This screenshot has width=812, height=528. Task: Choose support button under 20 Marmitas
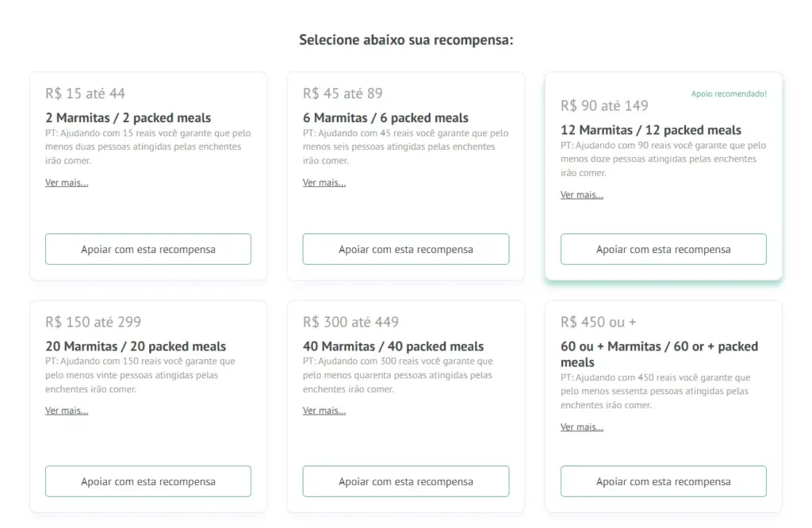tap(148, 481)
